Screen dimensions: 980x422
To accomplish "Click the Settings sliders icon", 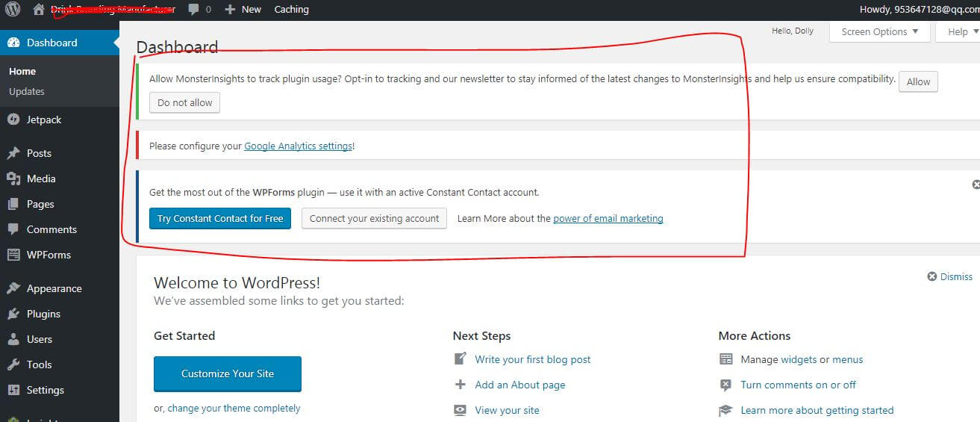I will click(13, 390).
